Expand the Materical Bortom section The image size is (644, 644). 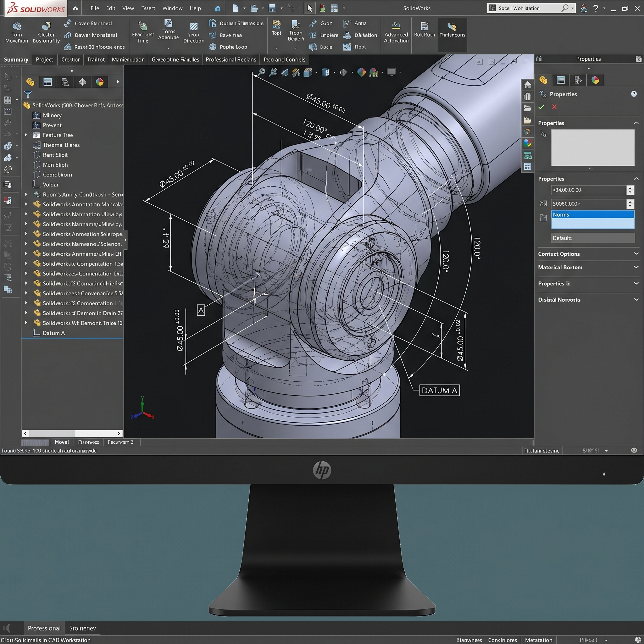636,267
